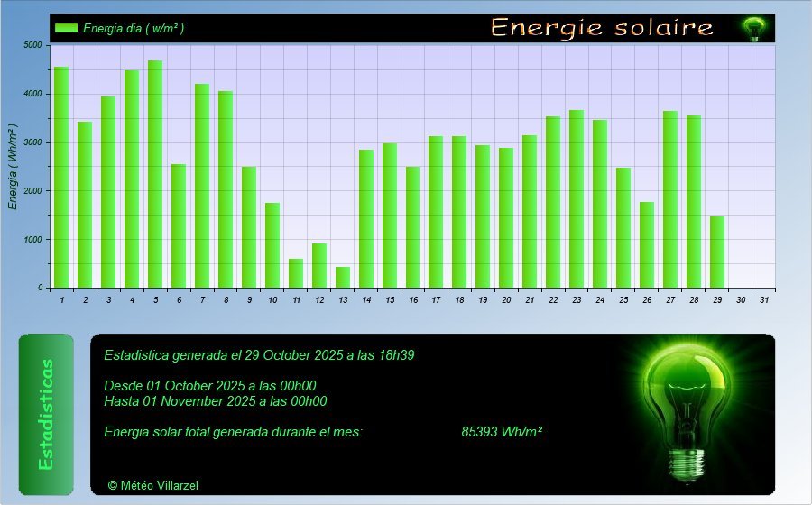Click the last bar at day 29

717,252
